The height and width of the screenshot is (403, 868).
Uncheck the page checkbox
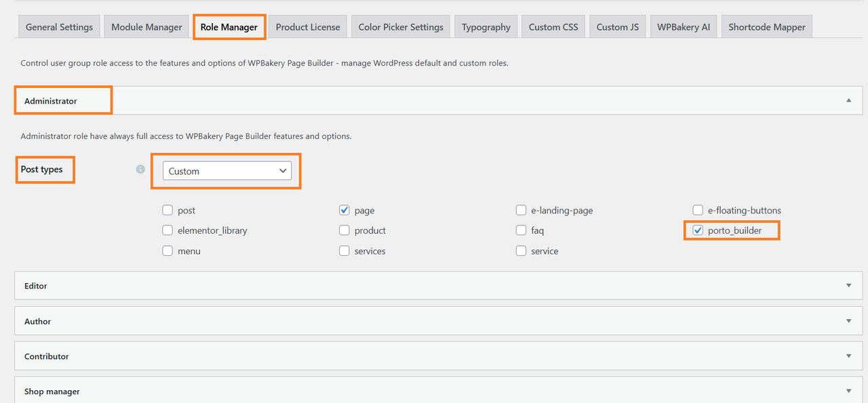point(344,211)
